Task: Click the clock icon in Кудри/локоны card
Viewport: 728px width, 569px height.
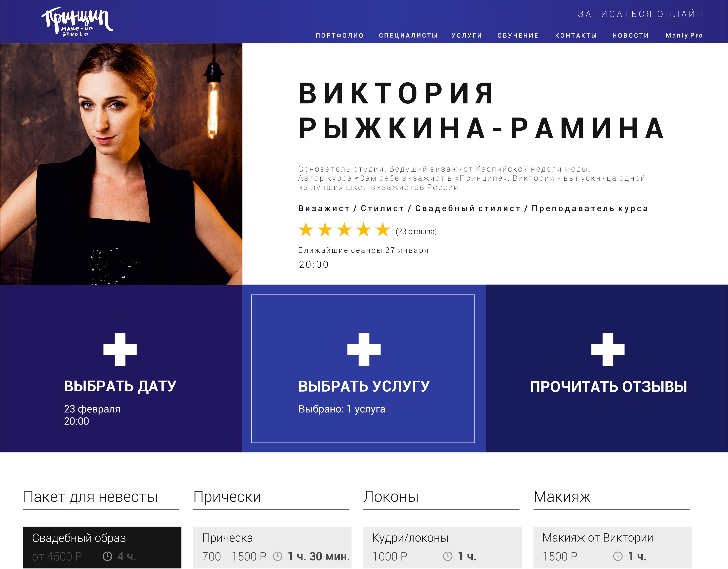Action: pos(448,556)
